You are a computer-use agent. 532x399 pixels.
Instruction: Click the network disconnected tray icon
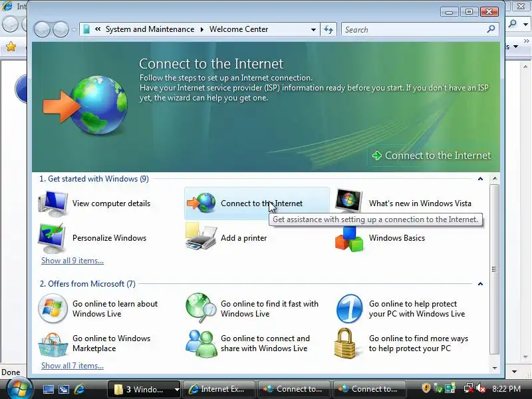coord(469,388)
